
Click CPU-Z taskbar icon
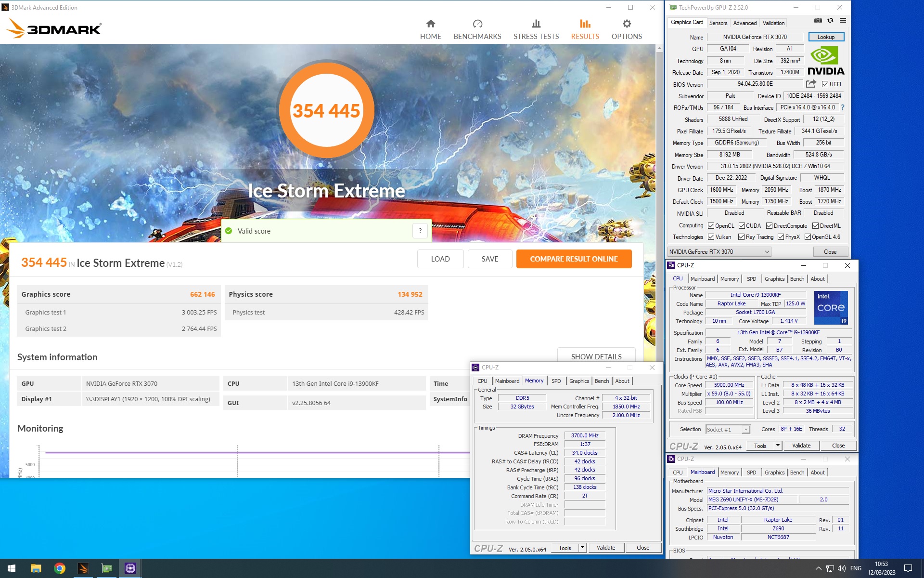130,568
